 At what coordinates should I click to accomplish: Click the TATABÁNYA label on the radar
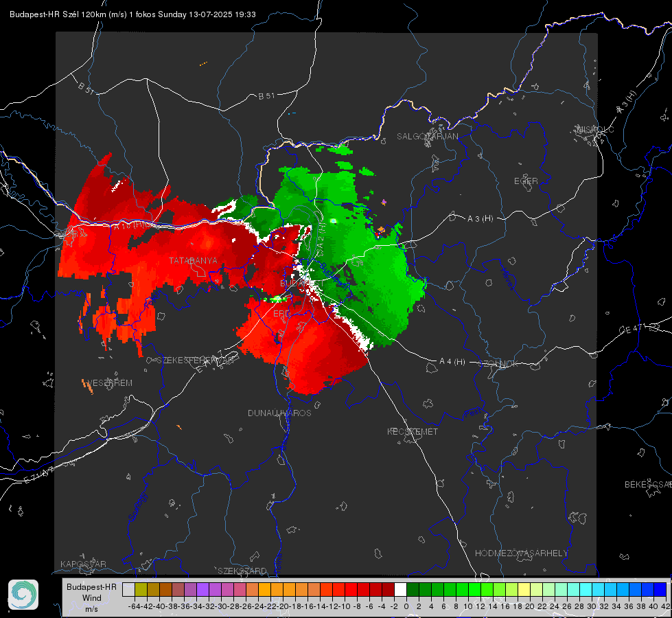[x=193, y=260]
